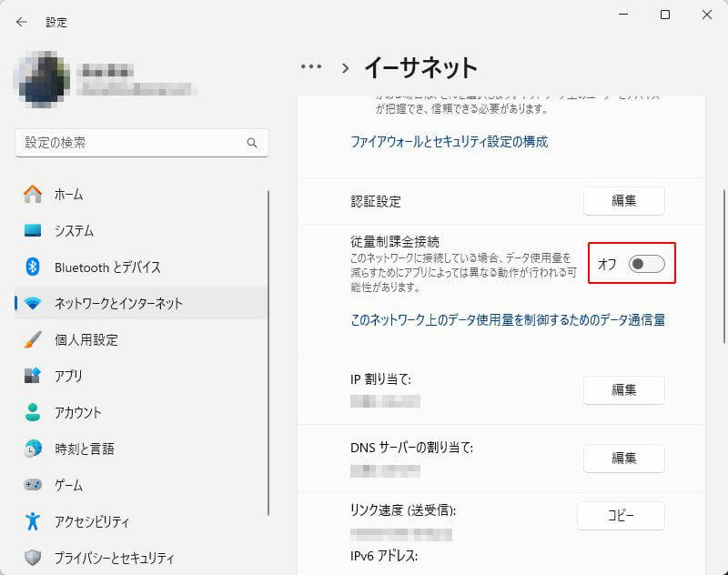This screenshot has height=575, width=728.
Task: Click 編集 button for 認証設定
Action: tap(623, 201)
